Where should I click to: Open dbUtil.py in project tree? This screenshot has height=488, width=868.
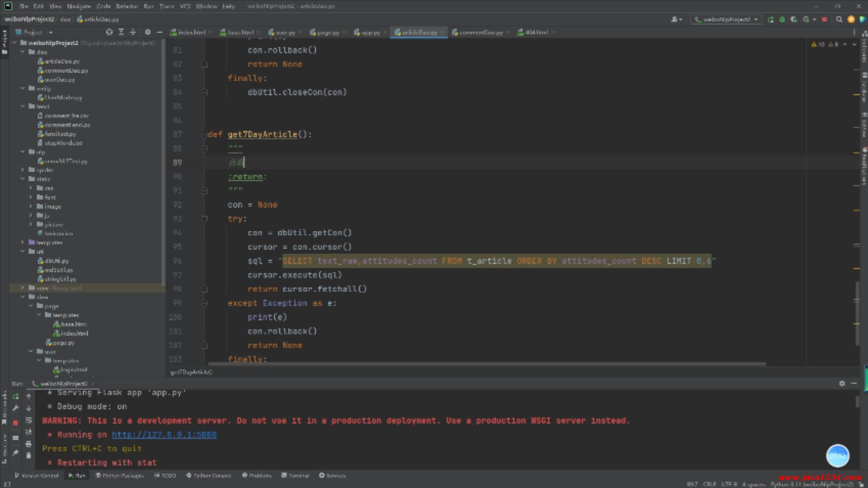coord(57,261)
